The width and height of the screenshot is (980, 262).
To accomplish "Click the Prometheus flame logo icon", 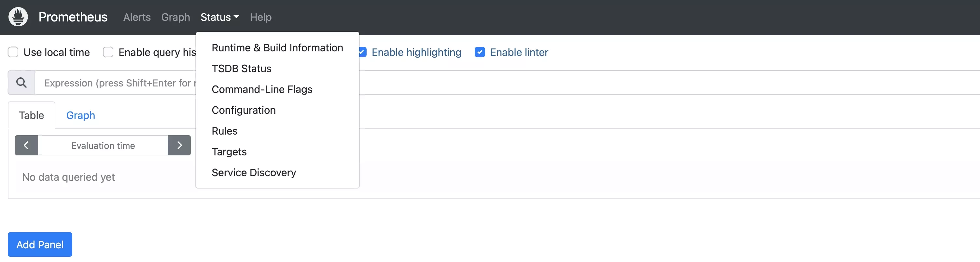I will point(18,17).
